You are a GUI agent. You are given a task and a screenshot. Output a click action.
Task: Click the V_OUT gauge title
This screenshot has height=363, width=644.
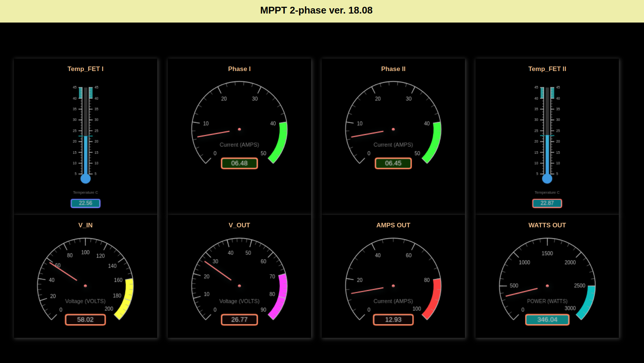pyautogui.click(x=239, y=225)
